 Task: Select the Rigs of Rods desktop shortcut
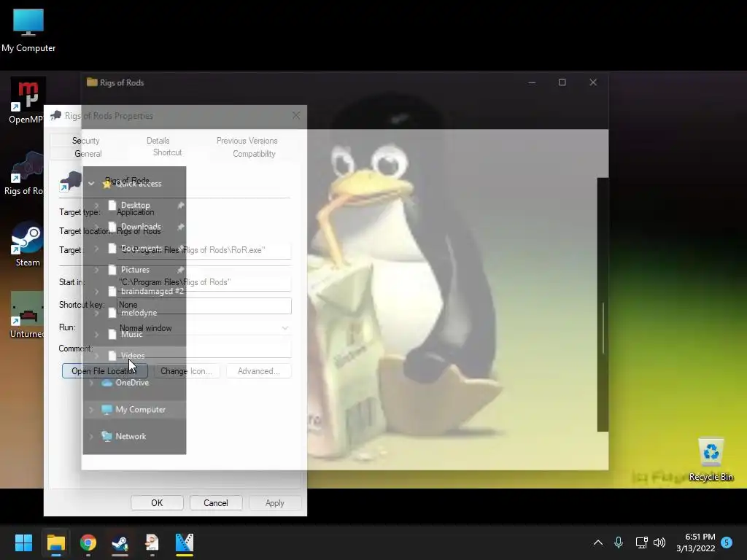(x=24, y=174)
